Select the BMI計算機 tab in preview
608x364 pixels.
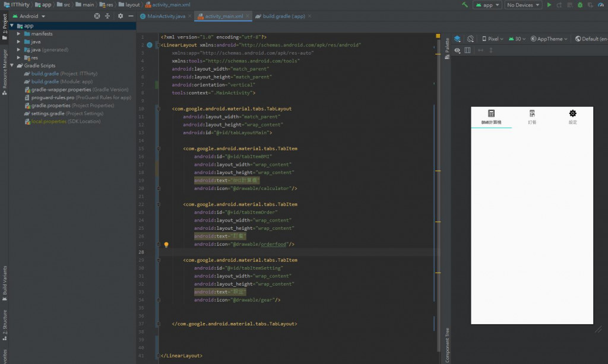pyautogui.click(x=491, y=117)
